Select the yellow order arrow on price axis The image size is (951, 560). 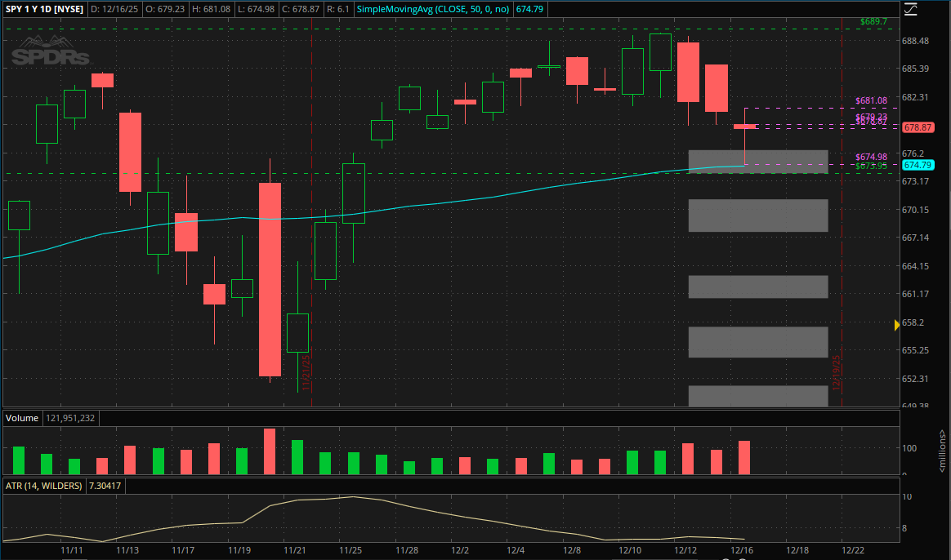pos(896,324)
